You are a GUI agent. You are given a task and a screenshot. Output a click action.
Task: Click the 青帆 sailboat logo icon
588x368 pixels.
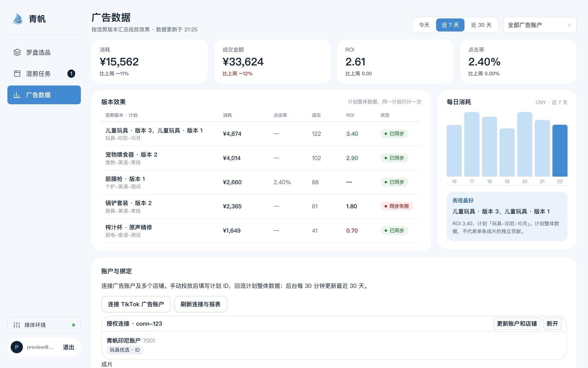coord(17,19)
